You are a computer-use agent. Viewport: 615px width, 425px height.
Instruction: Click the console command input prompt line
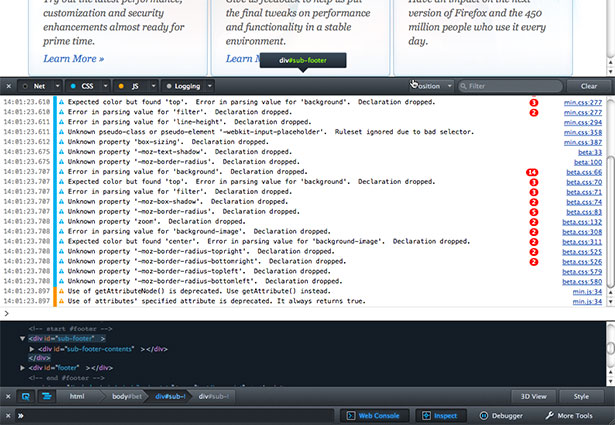coord(308,313)
